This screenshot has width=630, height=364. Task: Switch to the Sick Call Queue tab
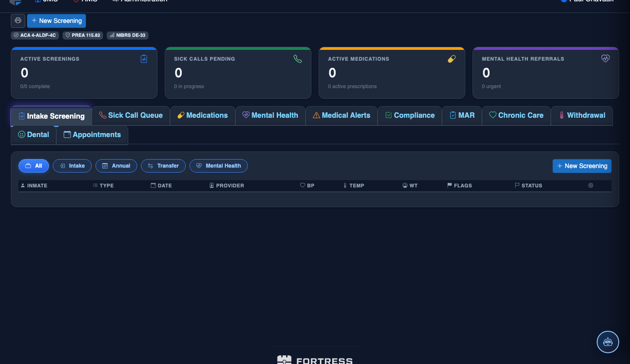131,115
